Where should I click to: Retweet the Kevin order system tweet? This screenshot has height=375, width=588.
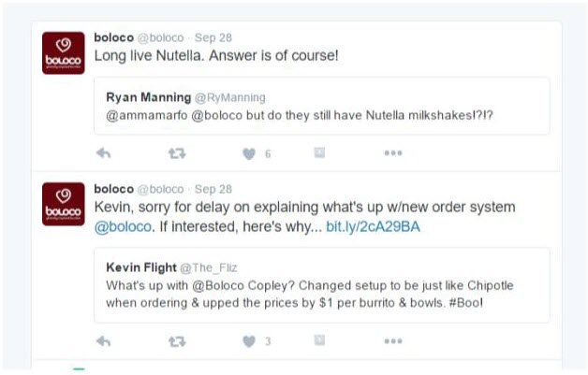177,341
